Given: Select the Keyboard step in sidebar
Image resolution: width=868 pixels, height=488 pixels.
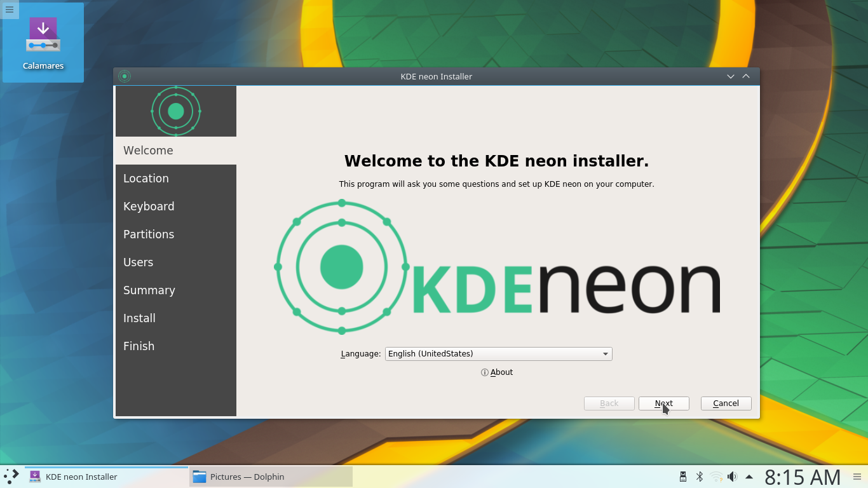Looking at the screenshot, I should [176, 207].
